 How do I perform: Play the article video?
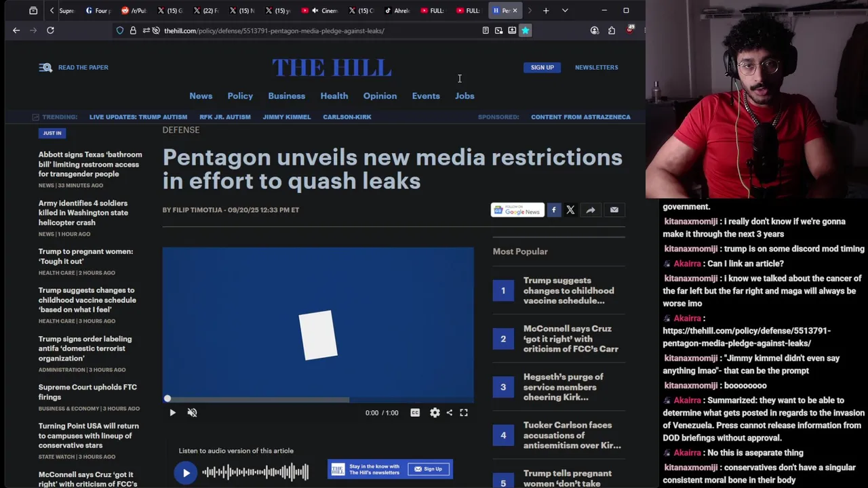[172, 412]
